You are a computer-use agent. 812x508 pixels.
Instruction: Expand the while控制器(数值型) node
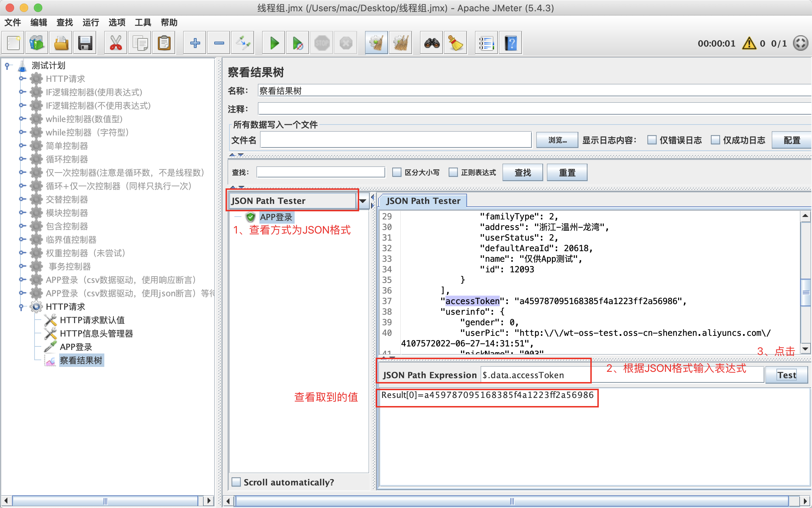pyautogui.click(x=22, y=119)
